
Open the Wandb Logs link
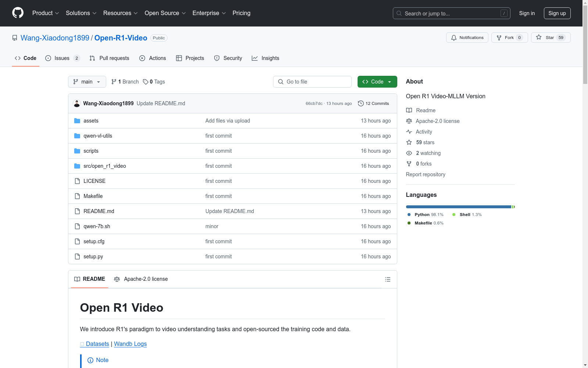pos(130,344)
